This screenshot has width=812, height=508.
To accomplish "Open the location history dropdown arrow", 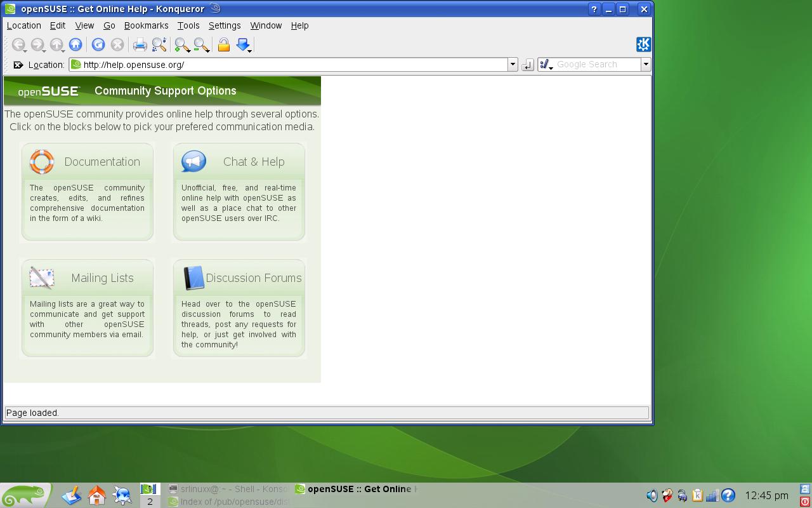I will pos(513,65).
